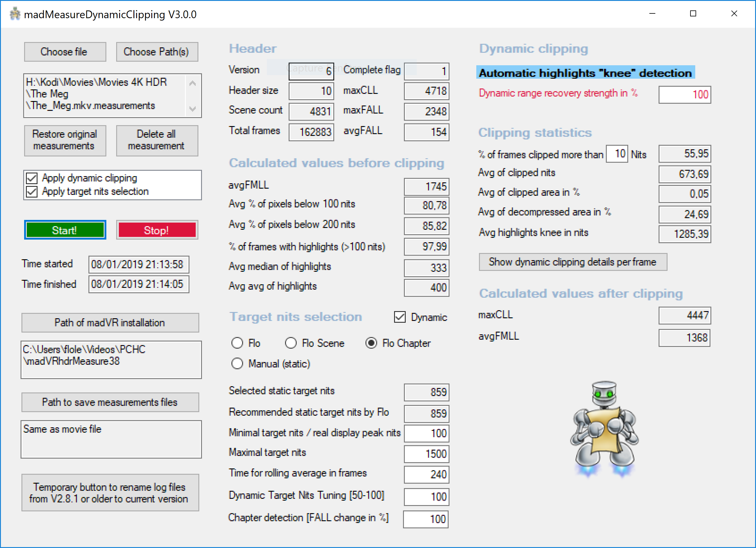Uncheck the Dynamic target nits checkbox
756x548 pixels.
point(400,317)
